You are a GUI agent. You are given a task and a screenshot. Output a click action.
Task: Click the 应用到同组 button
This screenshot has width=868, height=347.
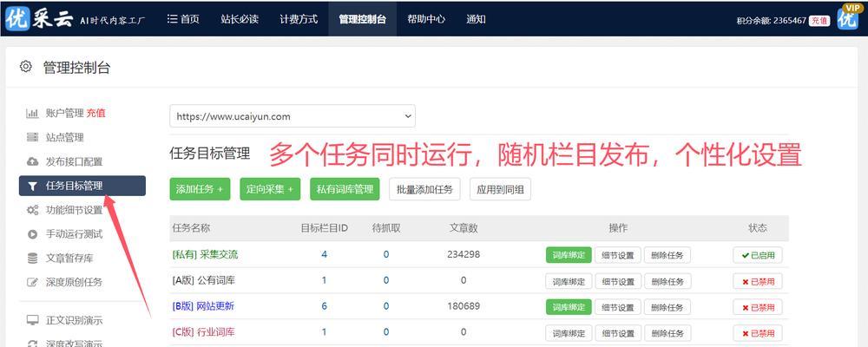(501, 189)
